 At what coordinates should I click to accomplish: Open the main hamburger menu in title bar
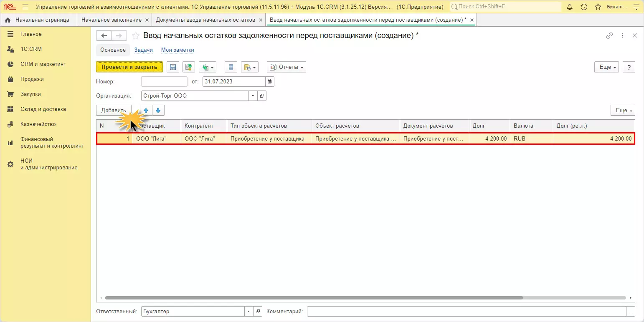pos(25,7)
